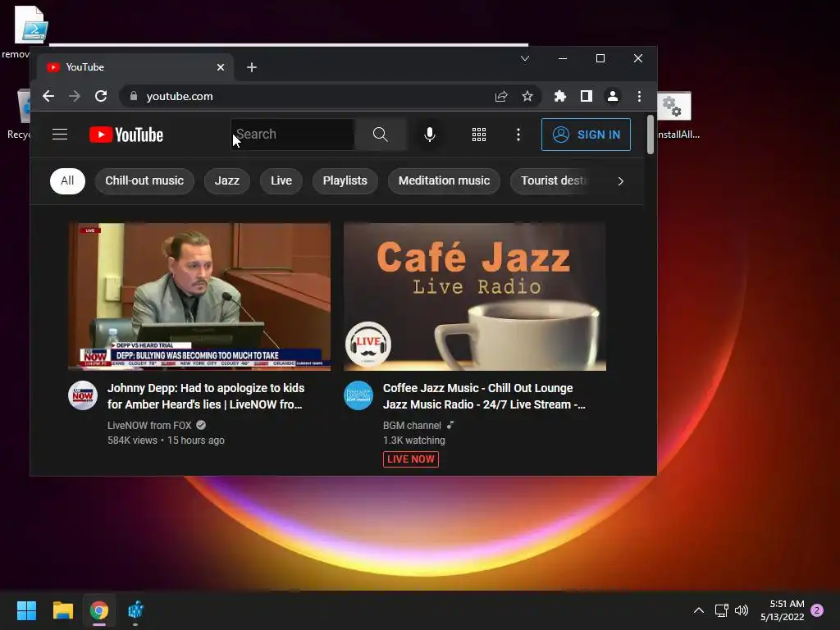Show more filter chips with right chevron
Image resolution: width=840 pixels, height=630 pixels.
click(620, 181)
